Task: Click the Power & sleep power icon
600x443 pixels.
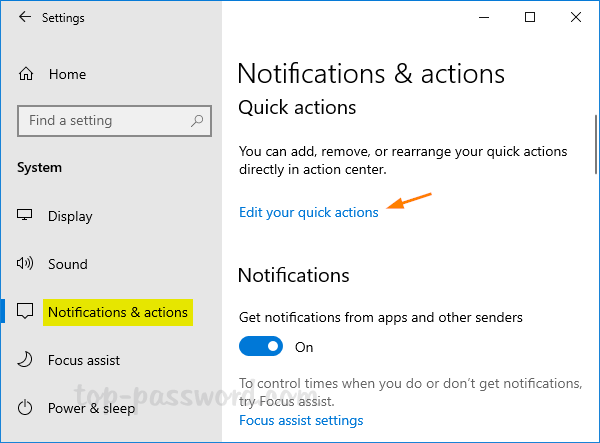Action: [26, 408]
